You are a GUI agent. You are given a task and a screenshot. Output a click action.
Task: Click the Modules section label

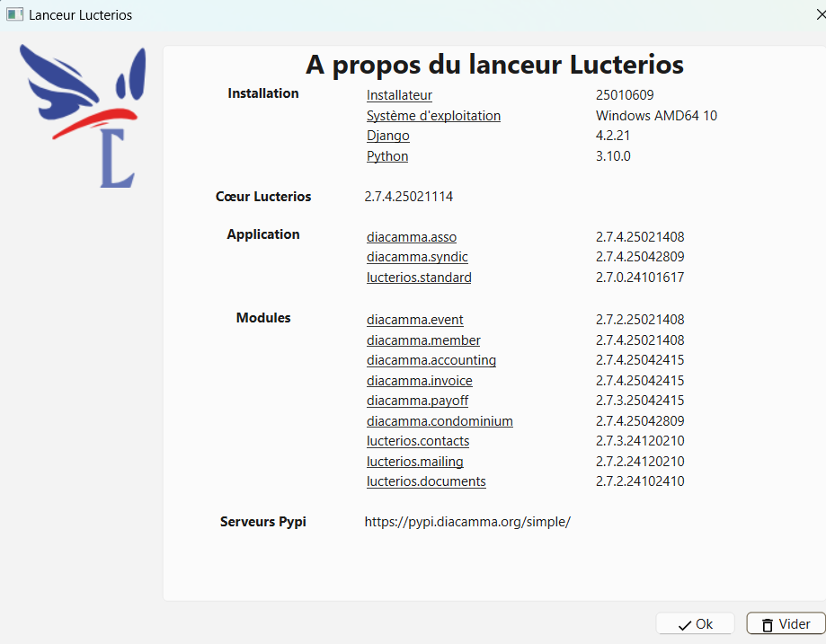(263, 318)
